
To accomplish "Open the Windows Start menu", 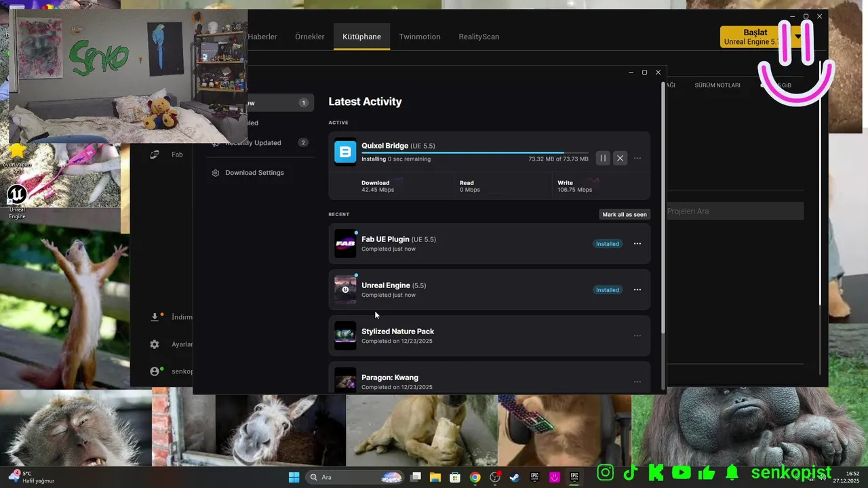I will click(x=294, y=477).
